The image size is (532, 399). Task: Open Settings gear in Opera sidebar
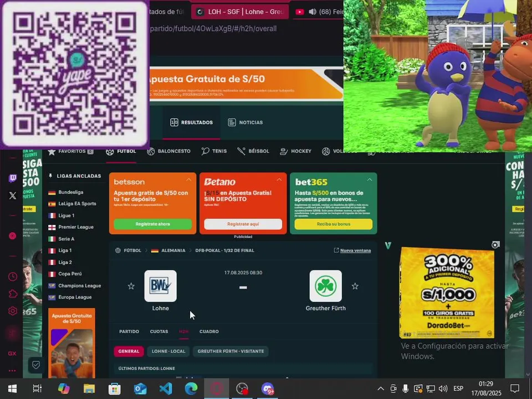13,311
